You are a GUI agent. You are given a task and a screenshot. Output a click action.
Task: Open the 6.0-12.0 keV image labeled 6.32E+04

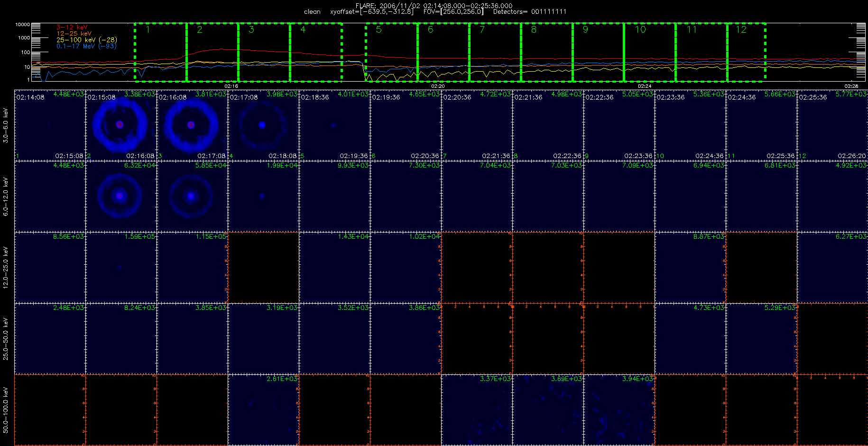coord(121,196)
